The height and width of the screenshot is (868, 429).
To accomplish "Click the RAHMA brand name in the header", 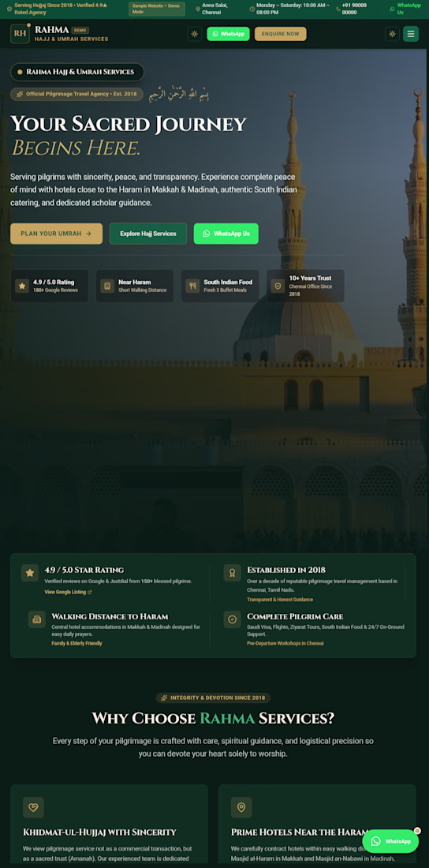I will 51,30.
